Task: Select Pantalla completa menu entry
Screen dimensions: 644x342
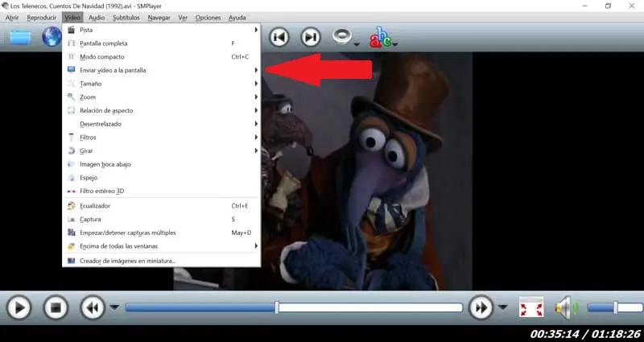Action: click(162, 43)
